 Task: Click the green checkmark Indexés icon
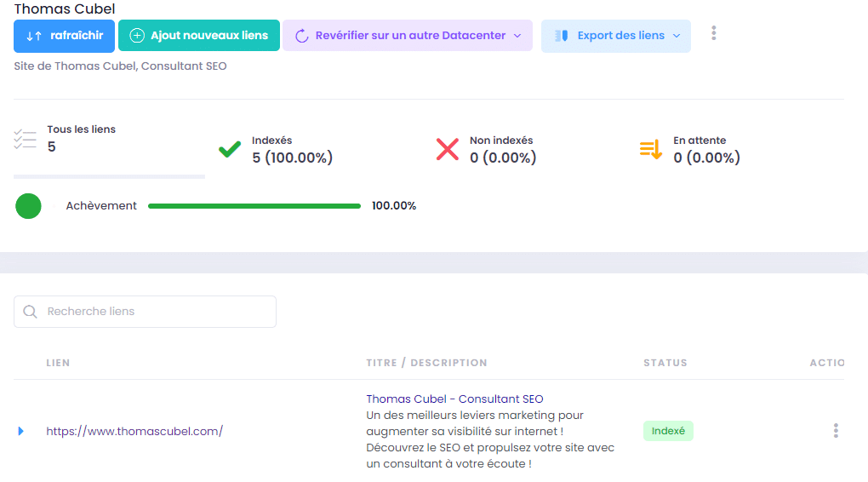pos(230,149)
